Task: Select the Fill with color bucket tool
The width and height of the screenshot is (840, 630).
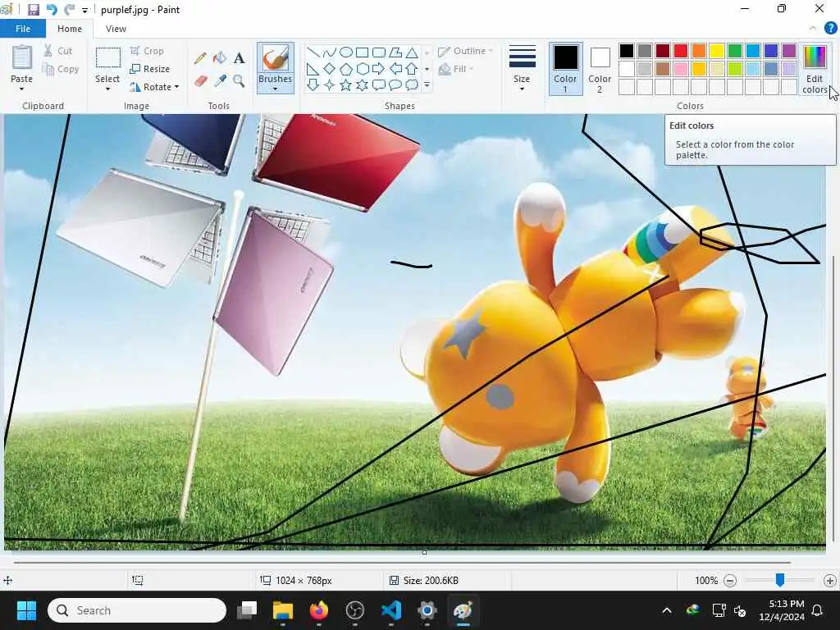Action: [x=220, y=58]
